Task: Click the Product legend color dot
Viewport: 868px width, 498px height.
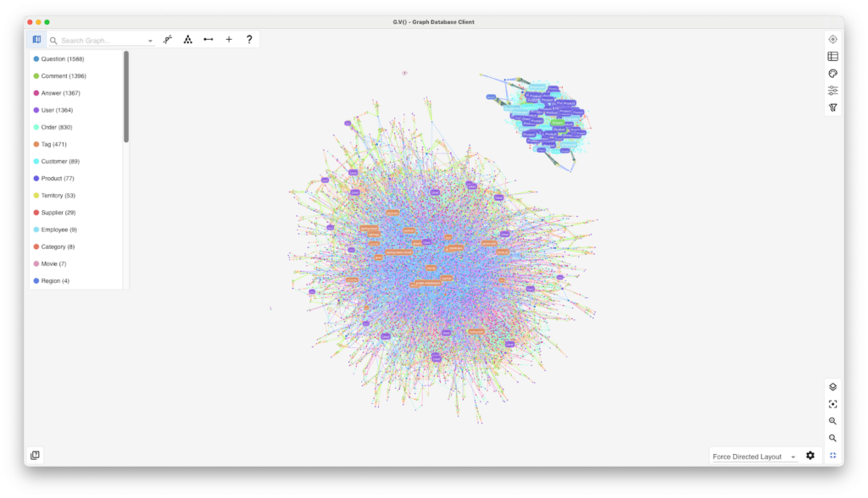Action: pyautogui.click(x=35, y=178)
